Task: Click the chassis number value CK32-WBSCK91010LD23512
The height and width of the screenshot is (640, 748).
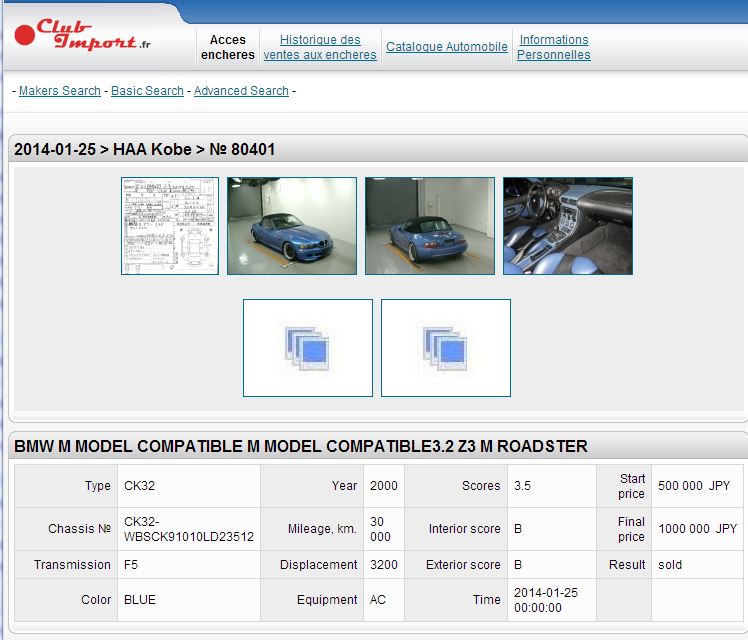Action: pos(188,529)
